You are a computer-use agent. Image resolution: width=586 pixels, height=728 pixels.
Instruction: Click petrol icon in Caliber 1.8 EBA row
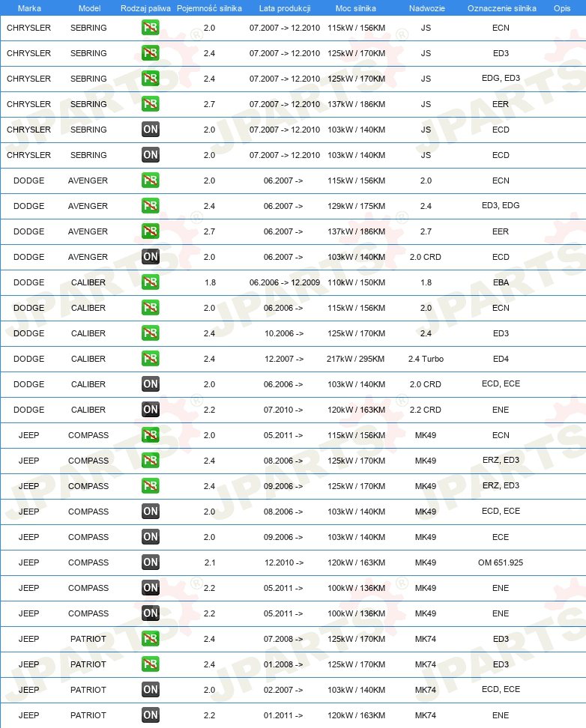click(x=150, y=282)
